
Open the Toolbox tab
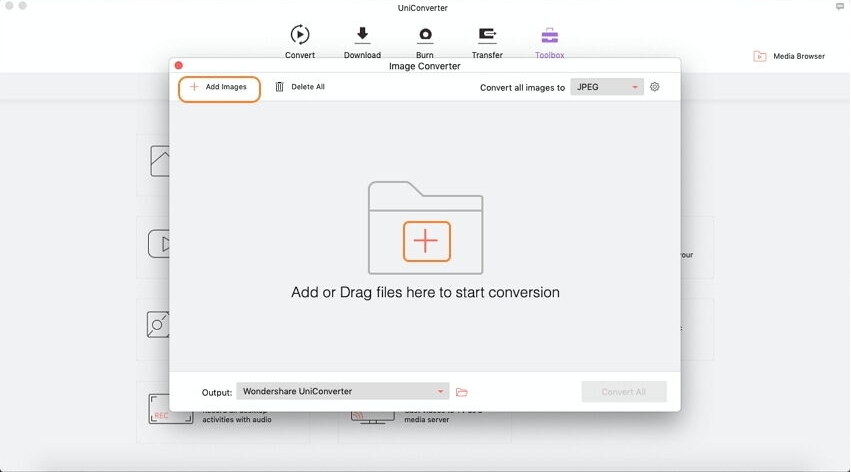tap(549, 35)
